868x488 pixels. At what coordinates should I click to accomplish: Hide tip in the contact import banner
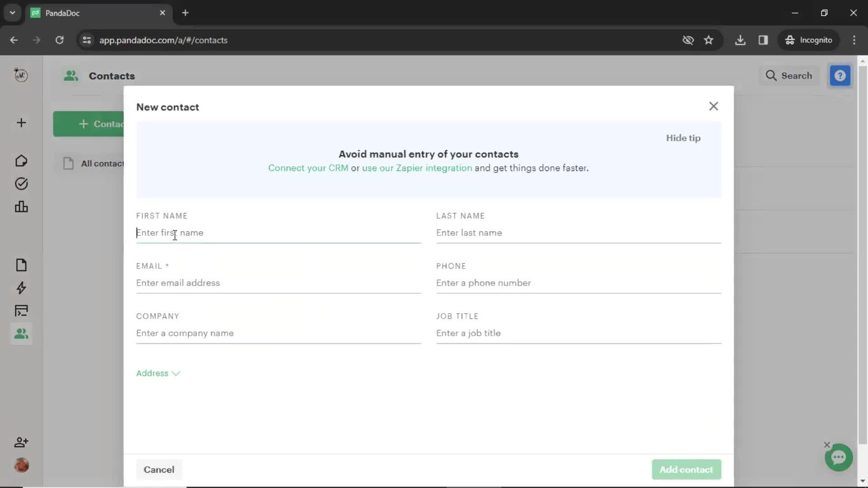683,138
